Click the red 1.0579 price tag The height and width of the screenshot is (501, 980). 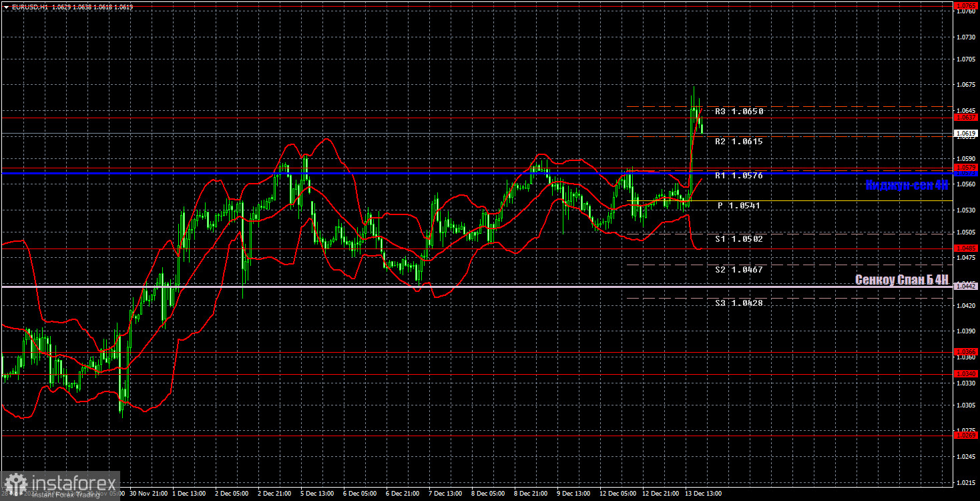click(x=966, y=167)
